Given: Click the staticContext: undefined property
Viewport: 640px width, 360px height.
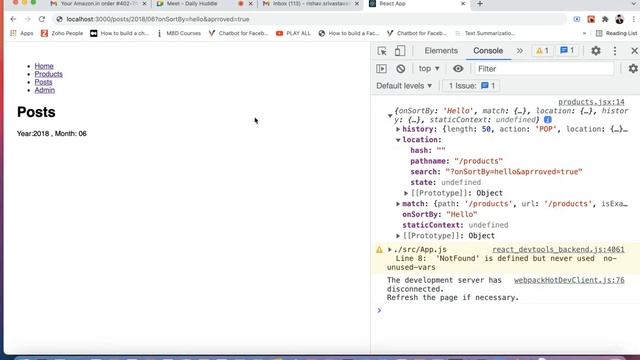Looking at the screenshot, I should point(455,225).
